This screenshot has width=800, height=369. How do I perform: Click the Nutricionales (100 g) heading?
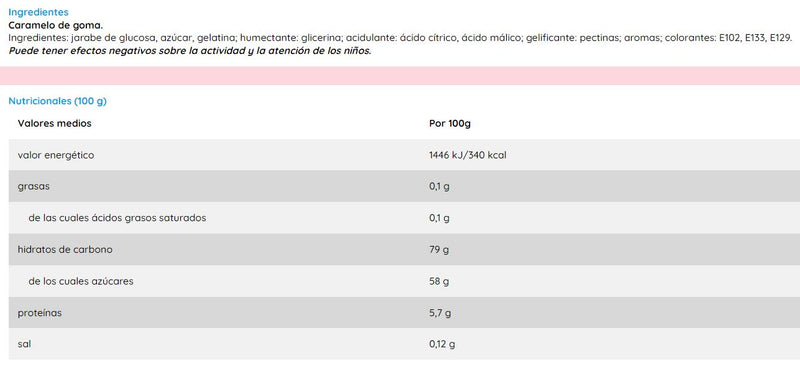pos(58,101)
